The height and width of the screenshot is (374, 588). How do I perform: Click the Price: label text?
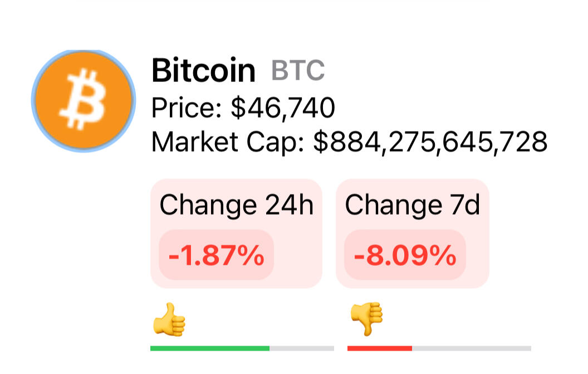coord(187,108)
